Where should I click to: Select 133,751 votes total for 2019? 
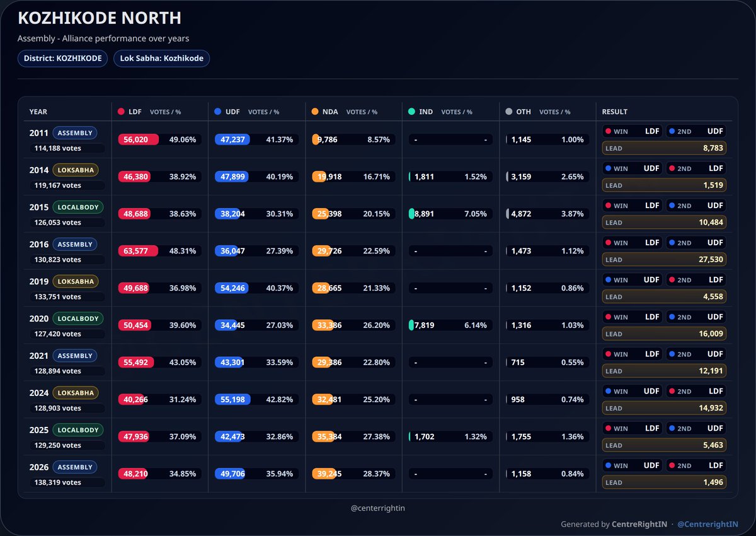coord(57,297)
